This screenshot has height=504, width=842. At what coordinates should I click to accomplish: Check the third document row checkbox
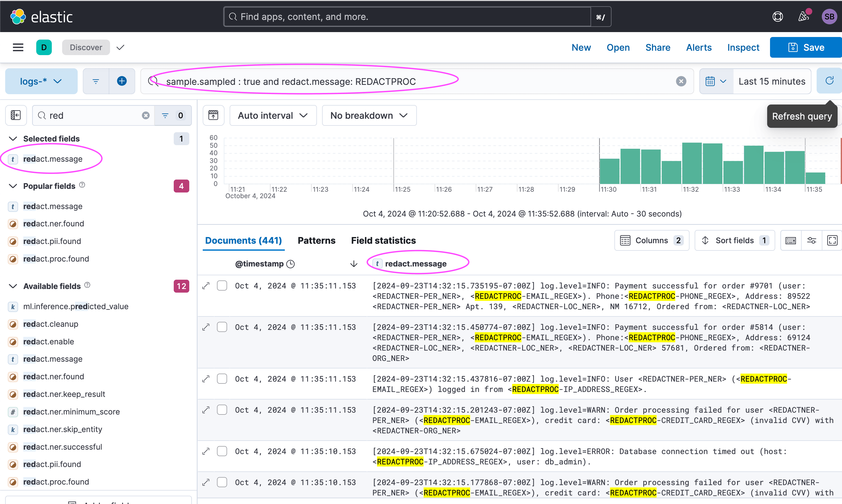(x=222, y=379)
